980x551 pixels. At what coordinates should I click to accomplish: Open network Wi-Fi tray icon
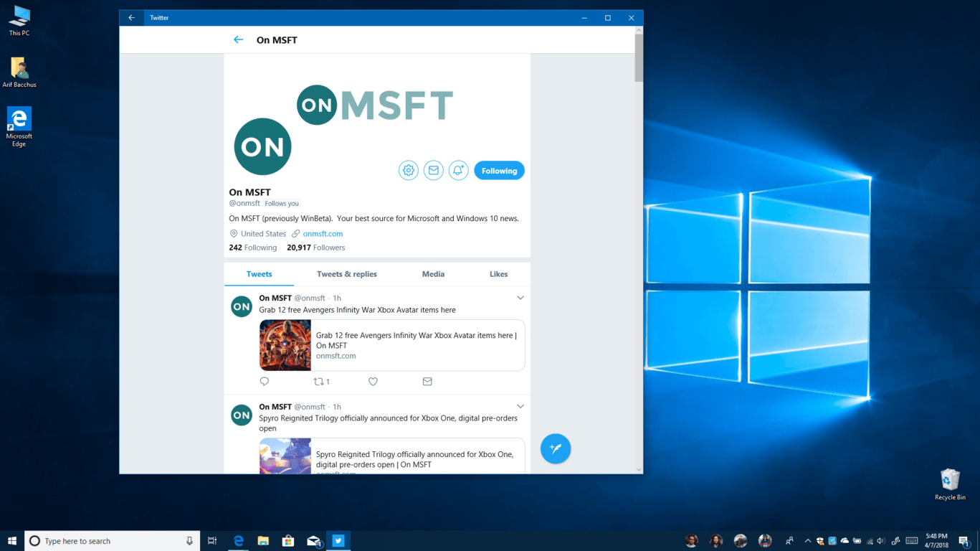(x=870, y=541)
